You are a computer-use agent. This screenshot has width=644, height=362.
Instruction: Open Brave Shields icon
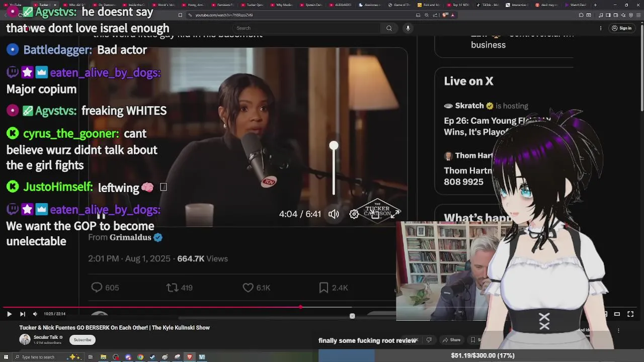(444, 15)
